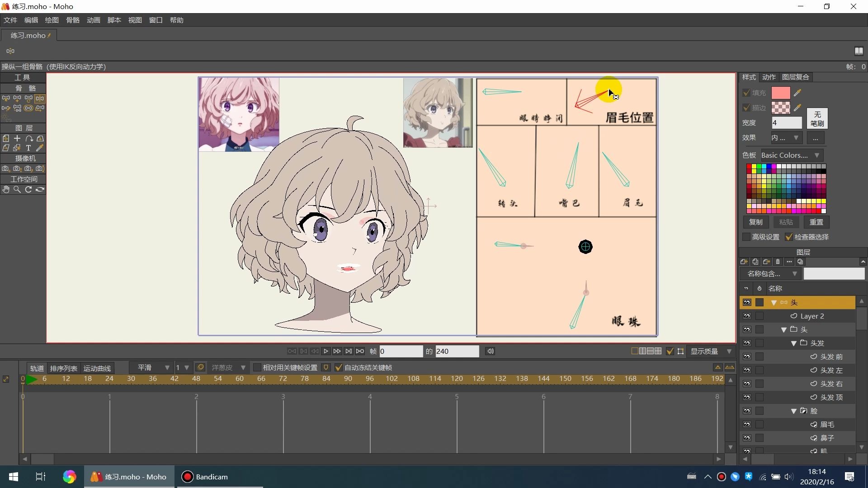This screenshot has height=488, width=868.
Task: Click the 复制 copy button
Action: tap(756, 222)
